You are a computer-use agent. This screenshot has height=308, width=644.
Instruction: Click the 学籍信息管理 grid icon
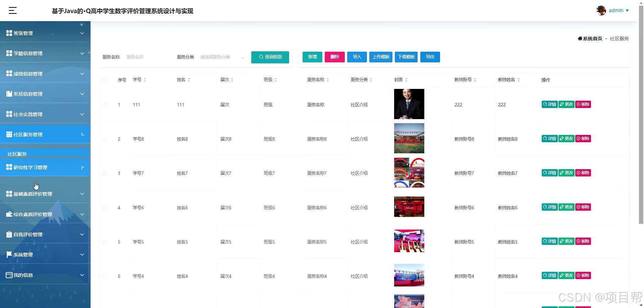click(x=9, y=53)
